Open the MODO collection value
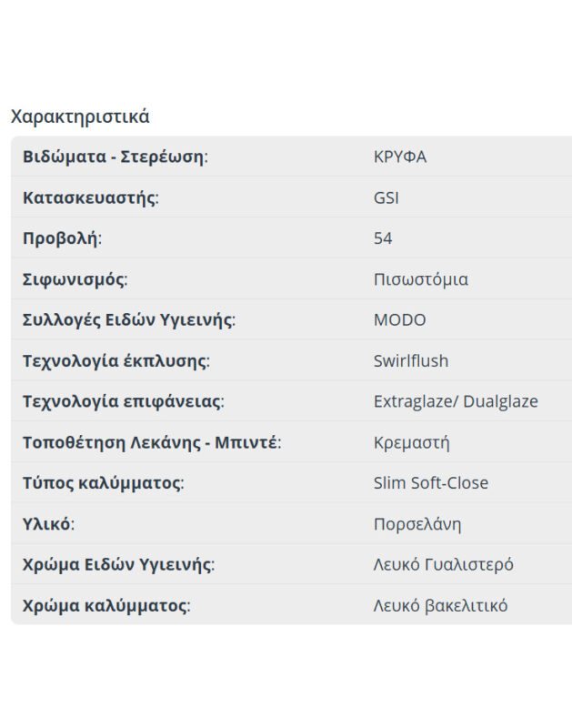572x728 pixels. pos(399,320)
